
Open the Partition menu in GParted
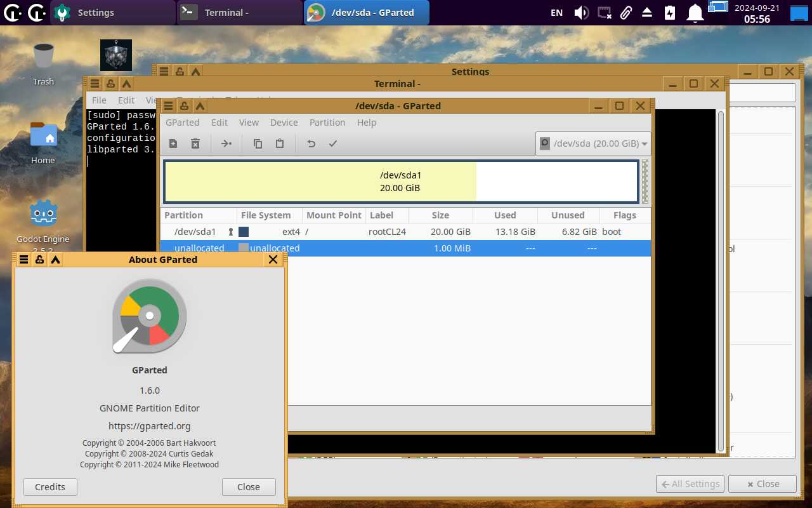pyautogui.click(x=327, y=123)
